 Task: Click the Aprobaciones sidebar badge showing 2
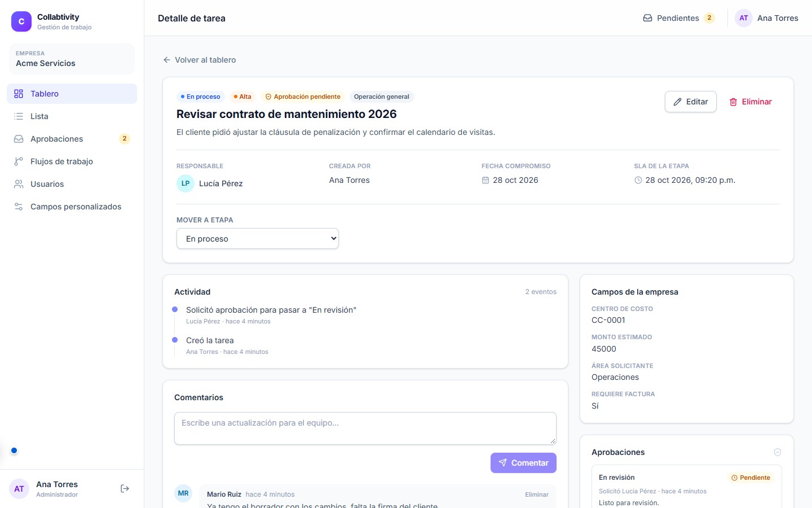[x=125, y=139]
